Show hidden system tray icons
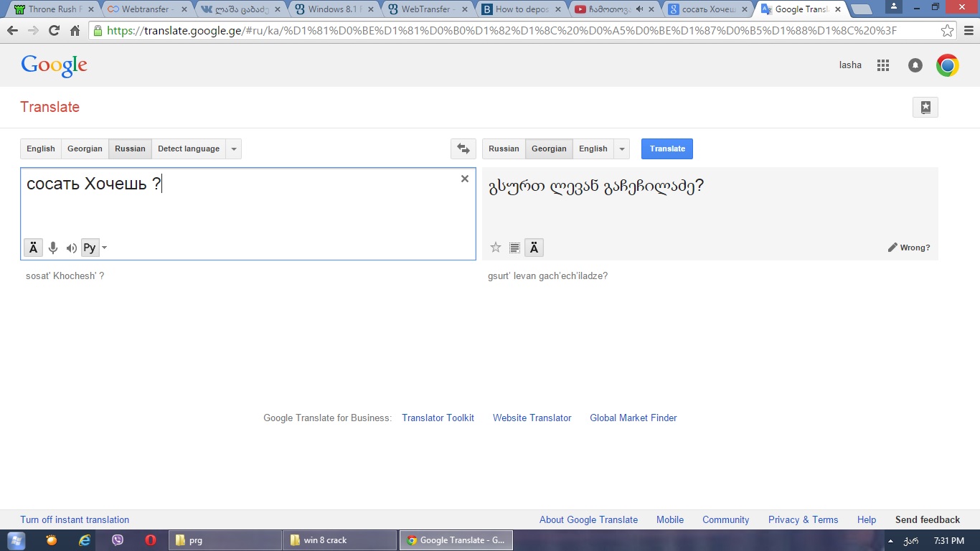This screenshot has width=980, height=551. point(890,540)
